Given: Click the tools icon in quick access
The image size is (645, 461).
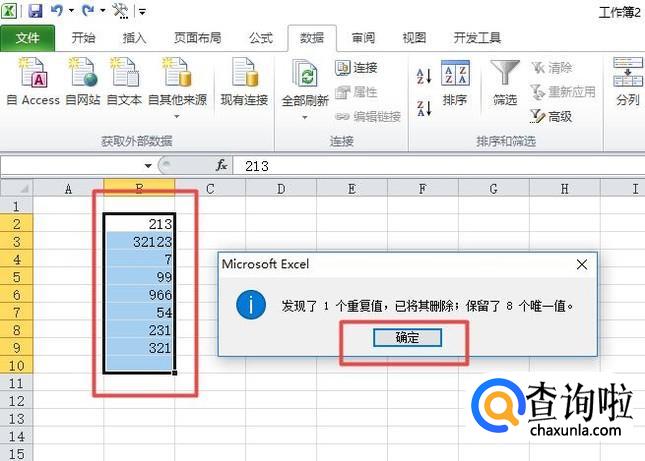Looking at the screenshot, I should [x=121, y=11].
